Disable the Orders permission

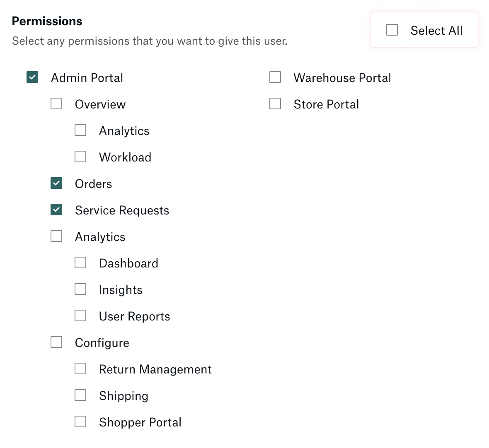coord(56,183)
